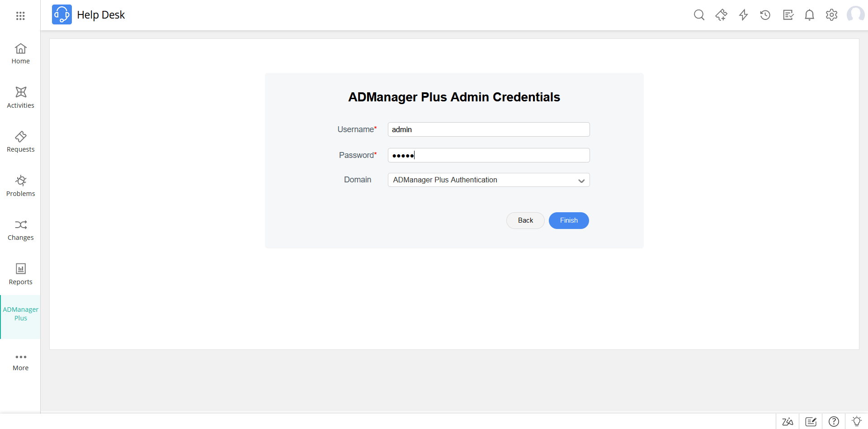Open the quick actions lightning icon
Image resolution: width=868 pixels, height=429 pixels.
pos(743,15)
